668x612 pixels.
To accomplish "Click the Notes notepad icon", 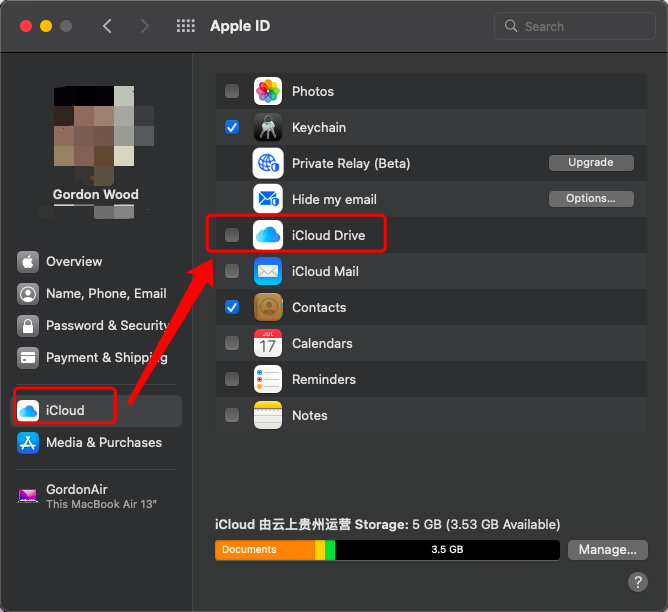I will [268, 415].
